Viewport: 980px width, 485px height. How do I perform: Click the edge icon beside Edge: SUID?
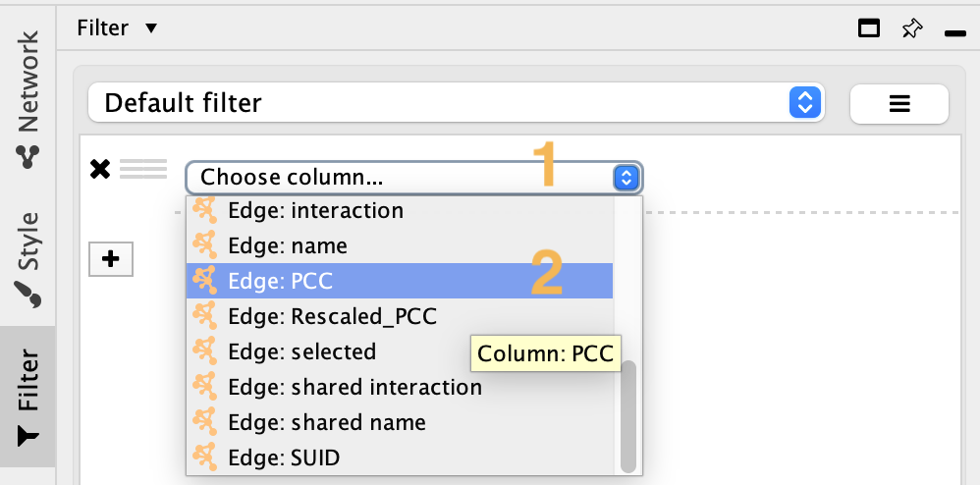204,458
